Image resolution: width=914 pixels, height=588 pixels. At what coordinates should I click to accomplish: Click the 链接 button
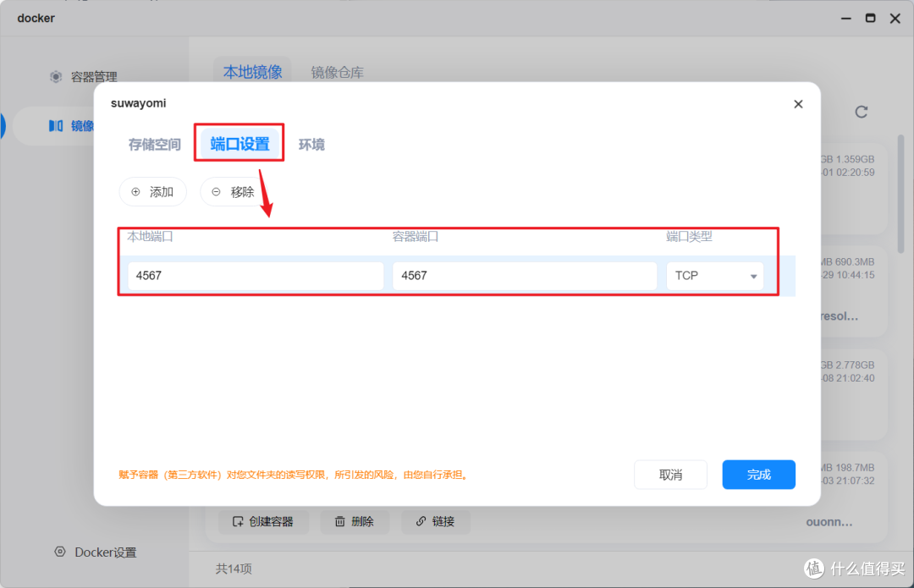click(436, 521)
